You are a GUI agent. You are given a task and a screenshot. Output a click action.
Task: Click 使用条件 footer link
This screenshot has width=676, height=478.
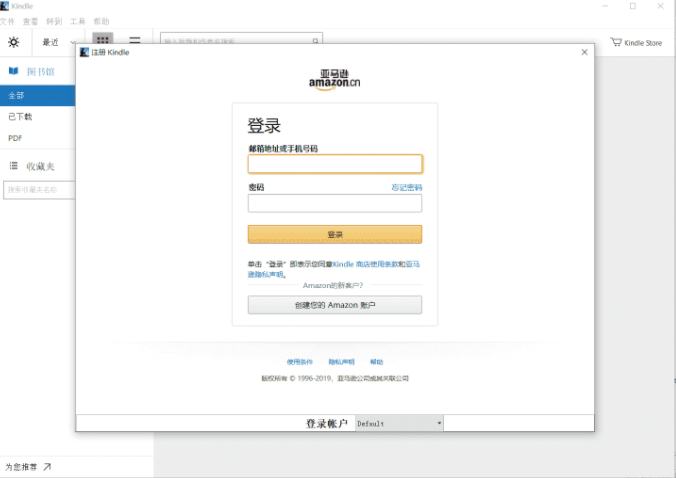300,362
